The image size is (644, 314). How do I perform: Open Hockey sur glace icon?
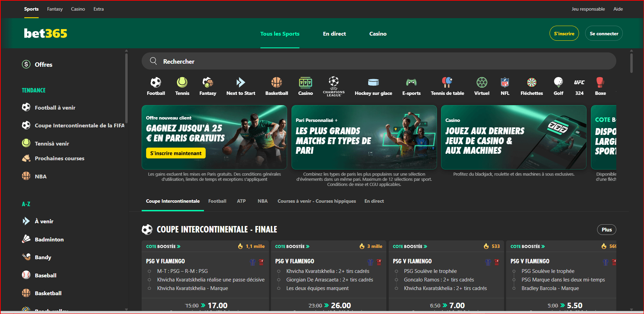pos(373,83)
